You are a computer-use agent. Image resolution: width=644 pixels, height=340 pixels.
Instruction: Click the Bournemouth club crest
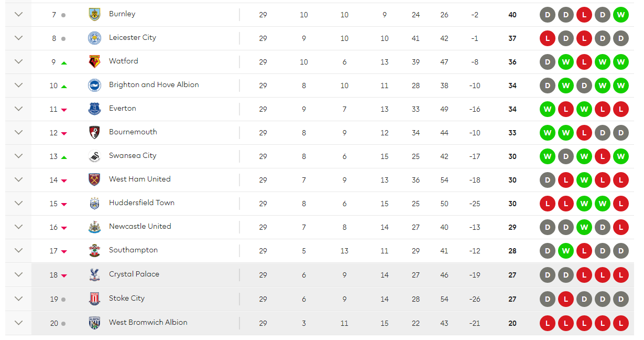pyautogui.click(x=94, y=133)
